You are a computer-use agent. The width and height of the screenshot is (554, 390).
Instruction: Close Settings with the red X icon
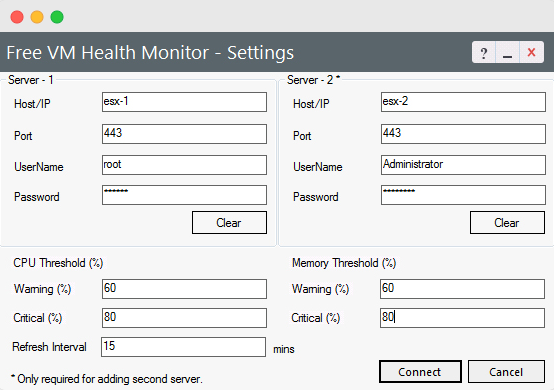[531, 52]
